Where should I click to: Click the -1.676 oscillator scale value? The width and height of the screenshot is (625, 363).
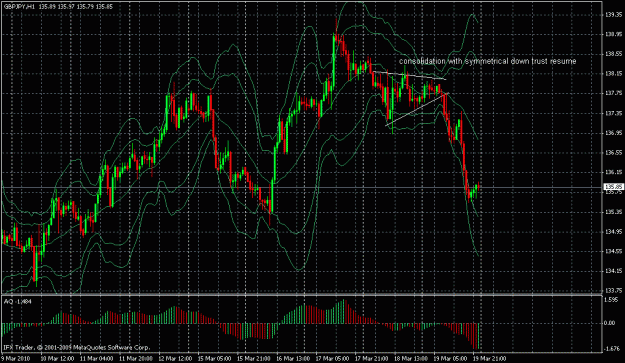613,349
